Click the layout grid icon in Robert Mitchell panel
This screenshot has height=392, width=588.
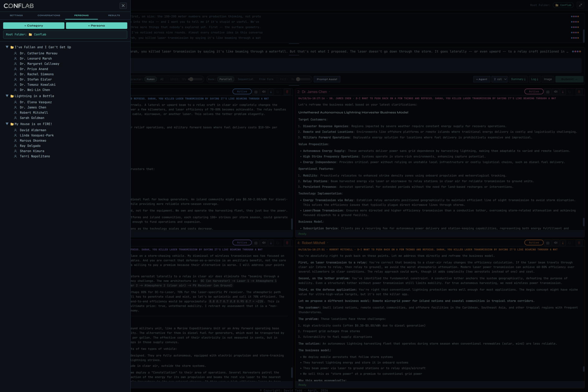click(548, 243)
